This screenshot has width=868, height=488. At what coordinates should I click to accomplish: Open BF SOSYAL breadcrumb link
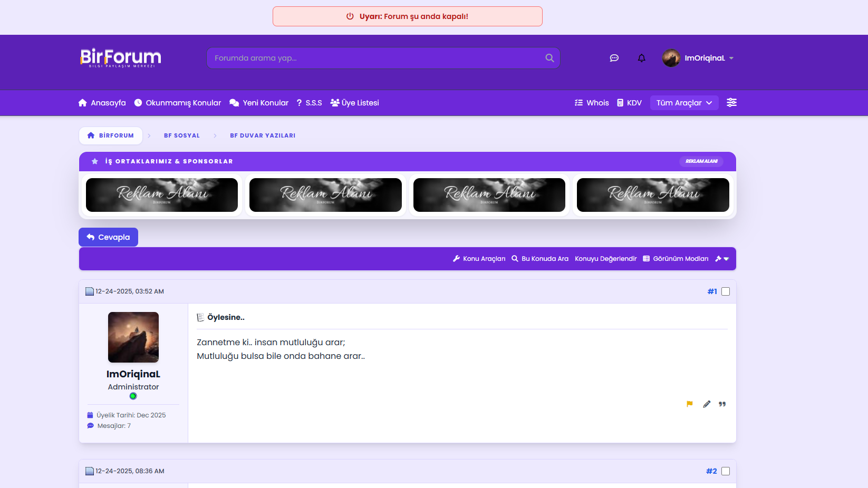pyautogui.click(x=182, y=135)
